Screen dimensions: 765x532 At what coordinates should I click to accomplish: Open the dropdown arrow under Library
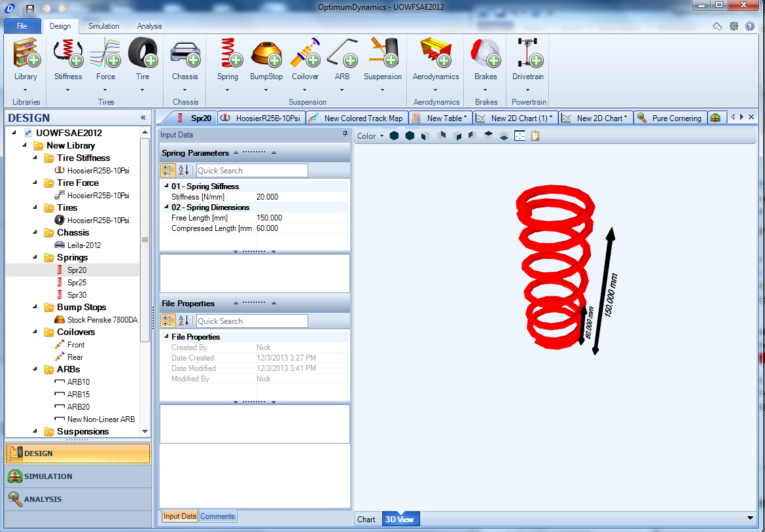click(x=26, y=90)
